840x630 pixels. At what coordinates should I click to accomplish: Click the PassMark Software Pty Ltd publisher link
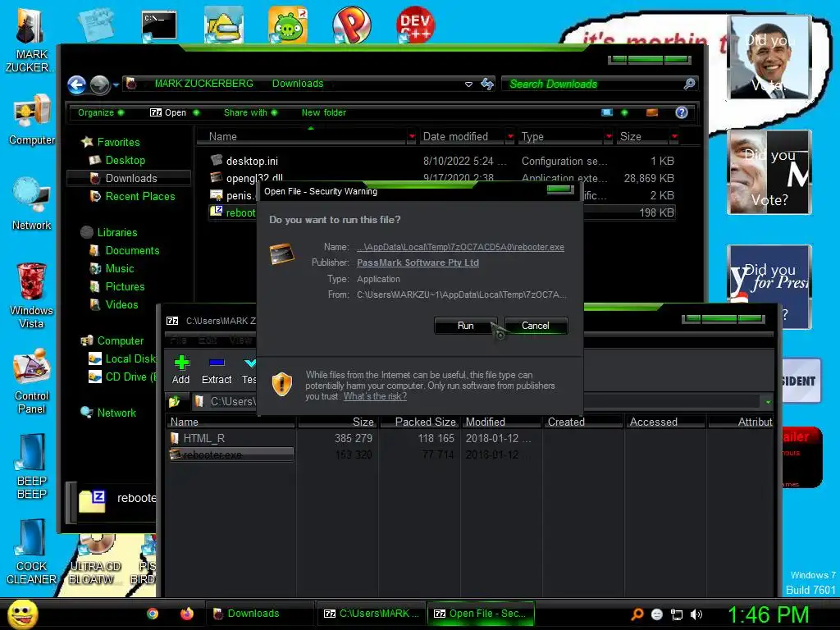click(x=418, y=262)
